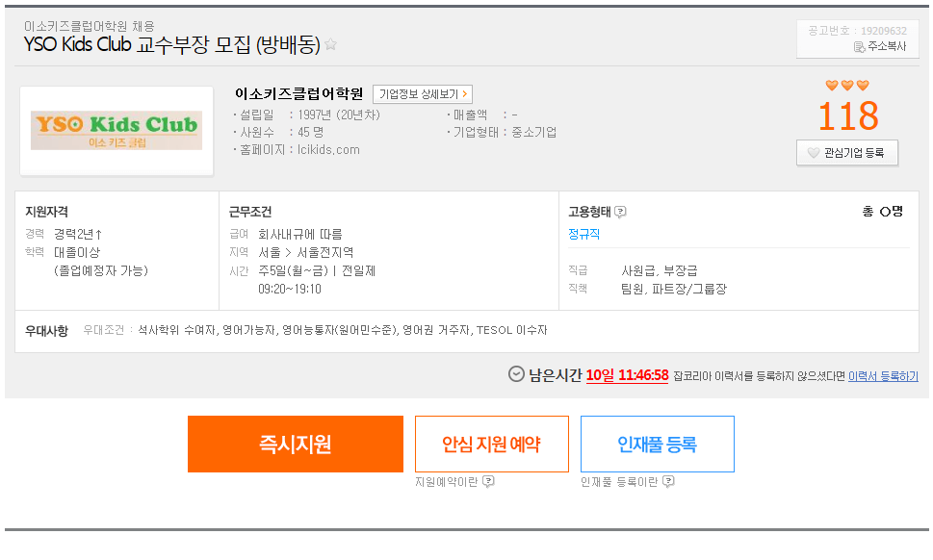Click the 총 0명 headcount text
Image resolution: width=933 pixels, height=560 pixels.
point(882,212)
